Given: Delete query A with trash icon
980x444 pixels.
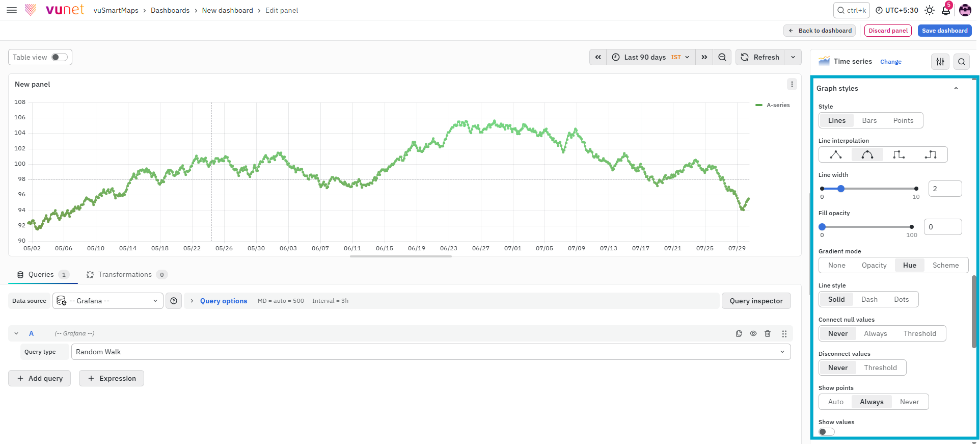Looking at the screenshot, I should [768, 333].
